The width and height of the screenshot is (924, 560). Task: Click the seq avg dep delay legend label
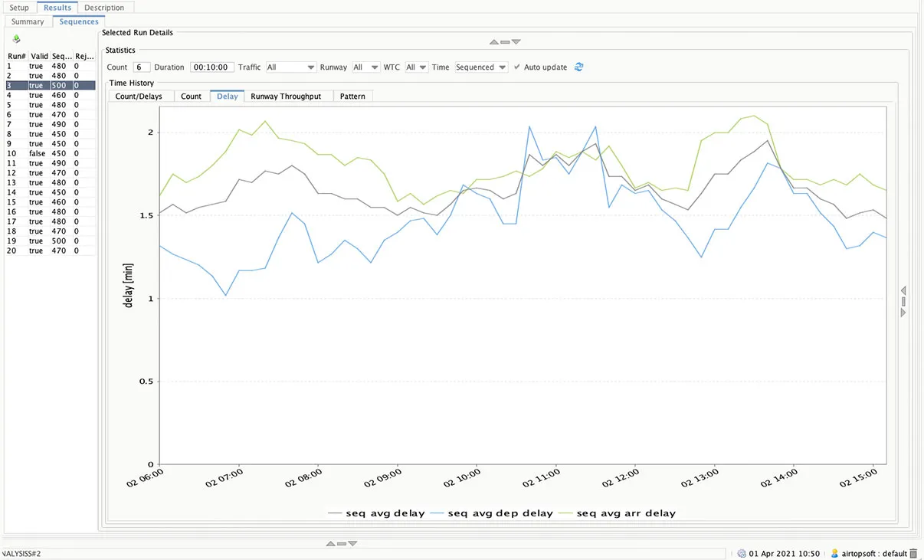point(500,513)
